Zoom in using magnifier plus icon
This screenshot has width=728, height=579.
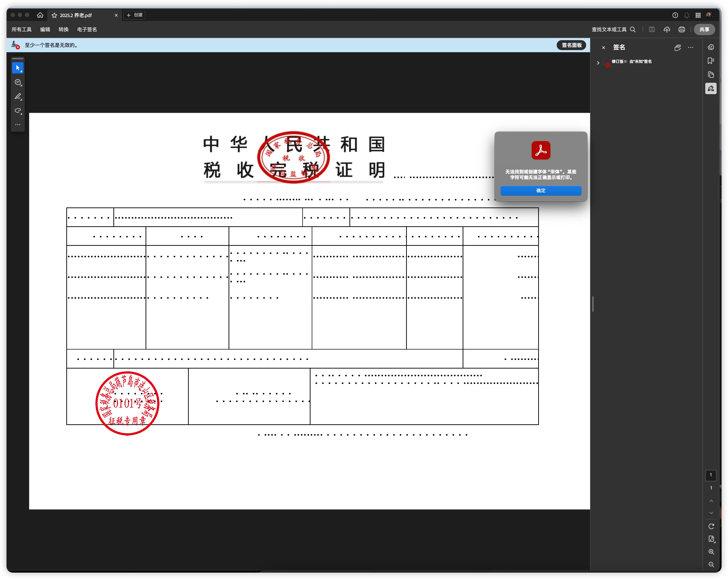(711, 552)
